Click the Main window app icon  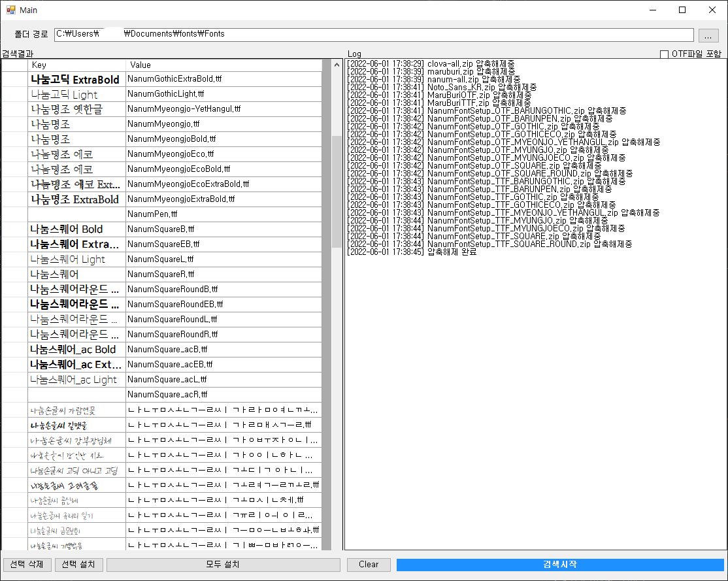tap(10, 10)
